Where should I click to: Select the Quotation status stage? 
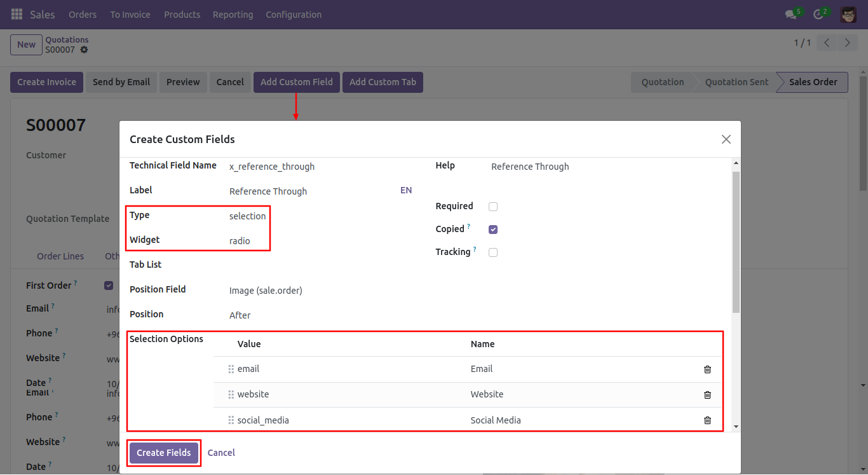coord(663,82)
